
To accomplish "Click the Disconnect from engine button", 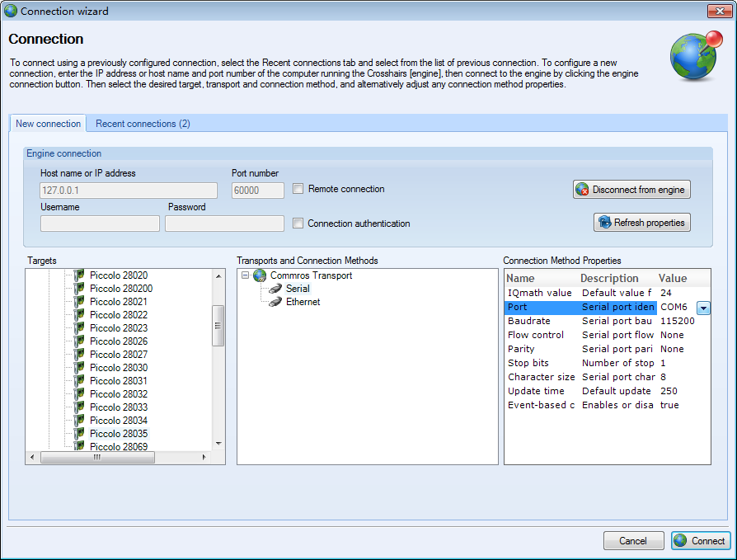I will click(x=631, y=190).
